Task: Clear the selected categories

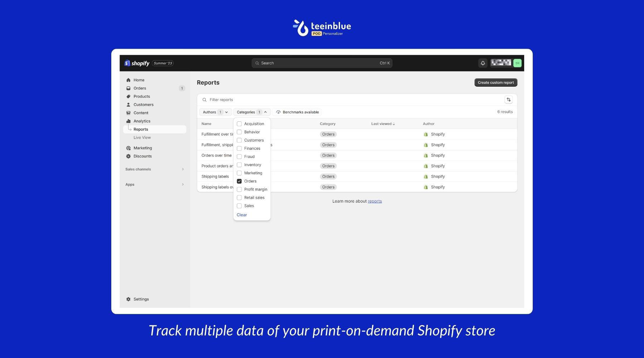Action: 241,215
